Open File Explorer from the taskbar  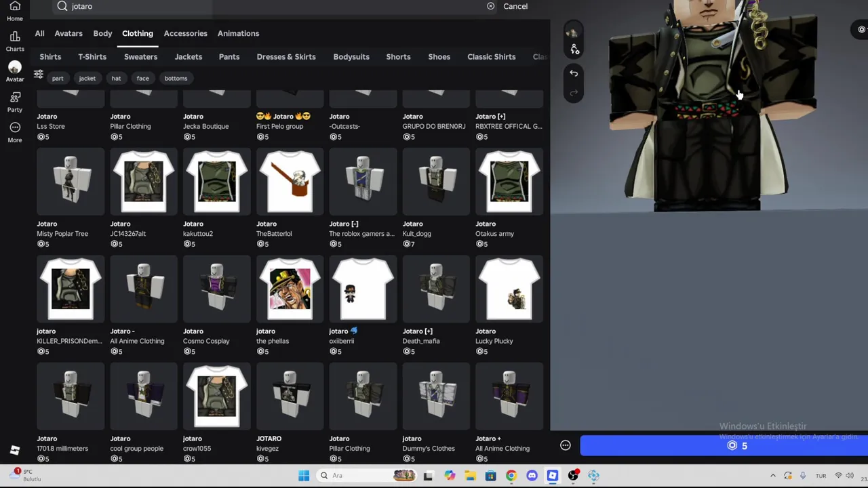(x=470, y=476)
